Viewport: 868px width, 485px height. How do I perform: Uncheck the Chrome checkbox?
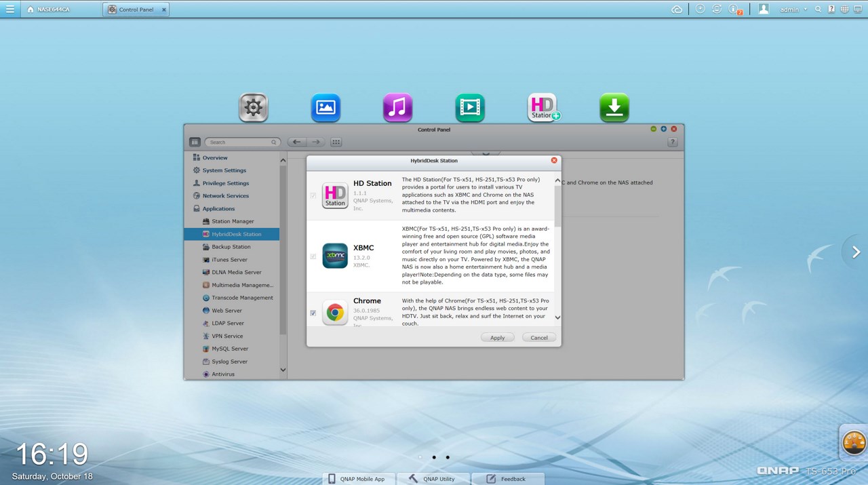313,313
